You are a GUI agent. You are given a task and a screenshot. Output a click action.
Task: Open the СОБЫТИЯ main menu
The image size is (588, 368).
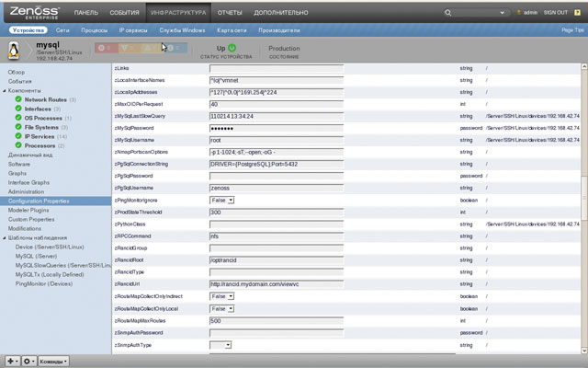pyautogui.click(x=124, y=12)
